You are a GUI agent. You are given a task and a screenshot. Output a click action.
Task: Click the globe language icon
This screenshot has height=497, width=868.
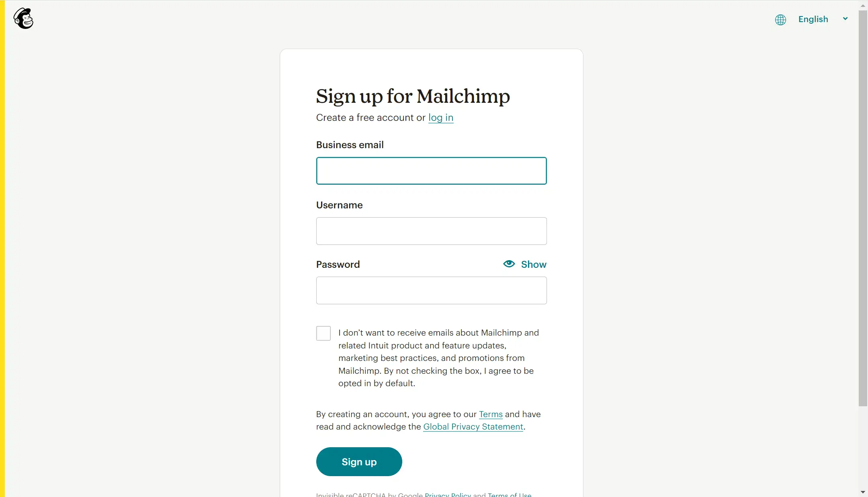click(x=780, y=20)
